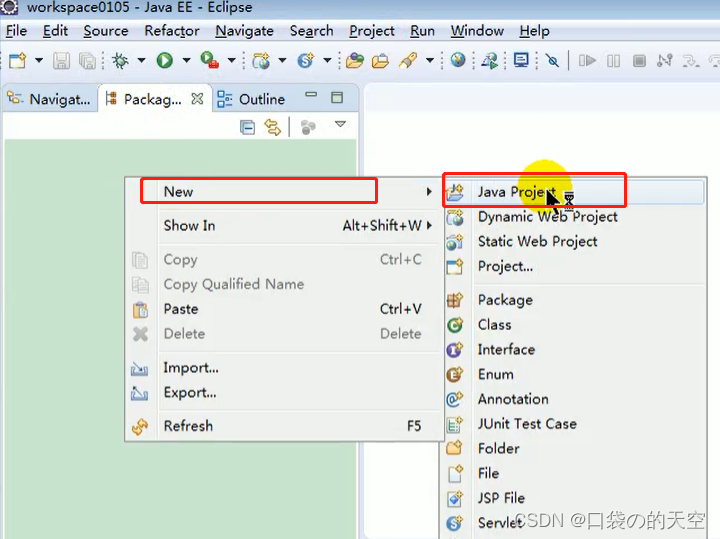Select Dynamic Web Project in the submenu

574,217
